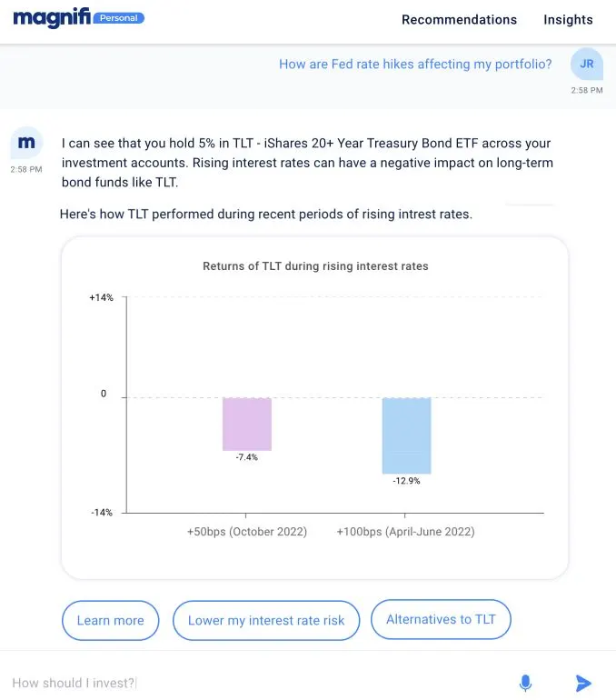616x700 pixels.
Task: Click the purple -7.4% bar
Action: pyautogui.click(x=247, y=424)
